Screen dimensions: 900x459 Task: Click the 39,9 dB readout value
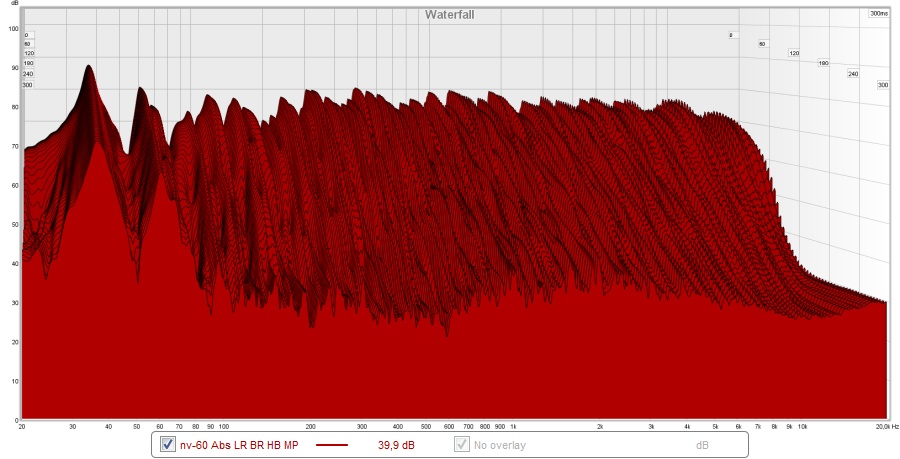click(x=396, y=445)
